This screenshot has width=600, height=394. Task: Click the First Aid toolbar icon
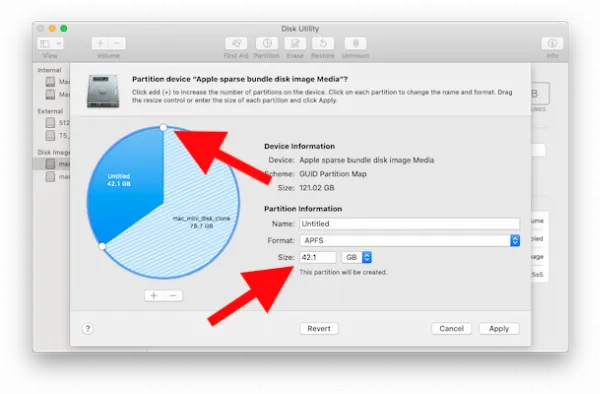pos(236,43)
